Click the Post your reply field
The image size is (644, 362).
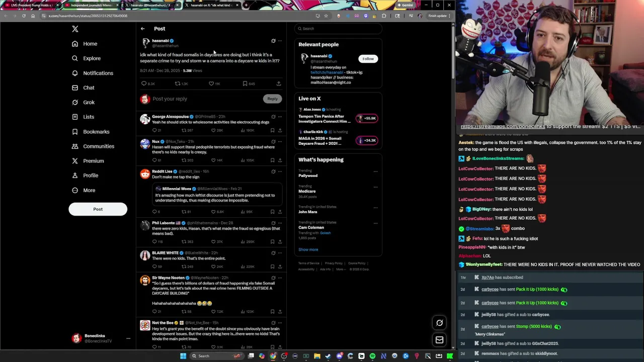(206, 99)
